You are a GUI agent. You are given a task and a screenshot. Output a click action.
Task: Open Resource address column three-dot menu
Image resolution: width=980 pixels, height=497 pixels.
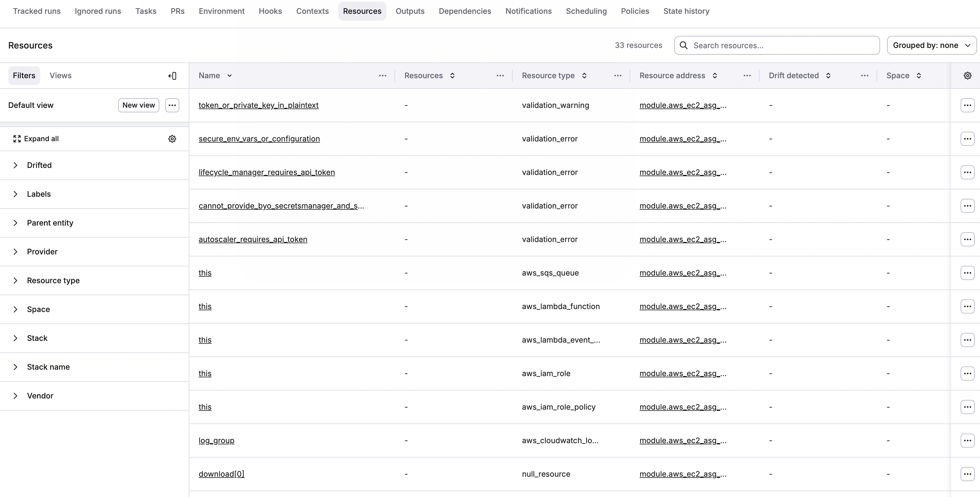tap(747, 76)
